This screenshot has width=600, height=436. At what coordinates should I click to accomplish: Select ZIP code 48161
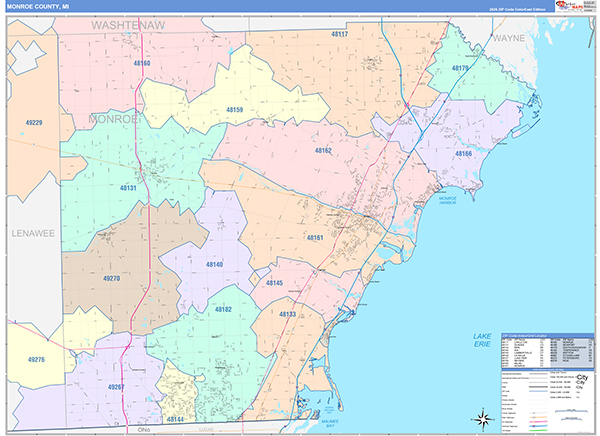[315, 238]
